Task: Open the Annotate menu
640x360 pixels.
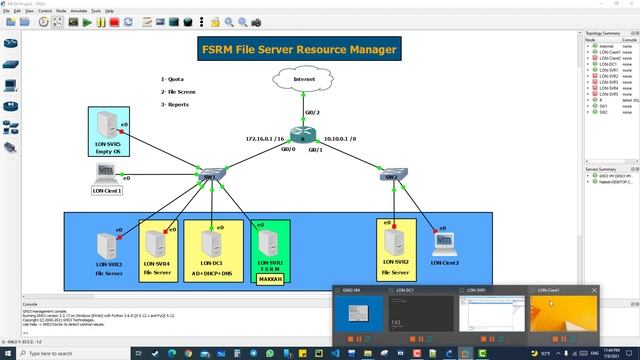Action: coord(79,11)
